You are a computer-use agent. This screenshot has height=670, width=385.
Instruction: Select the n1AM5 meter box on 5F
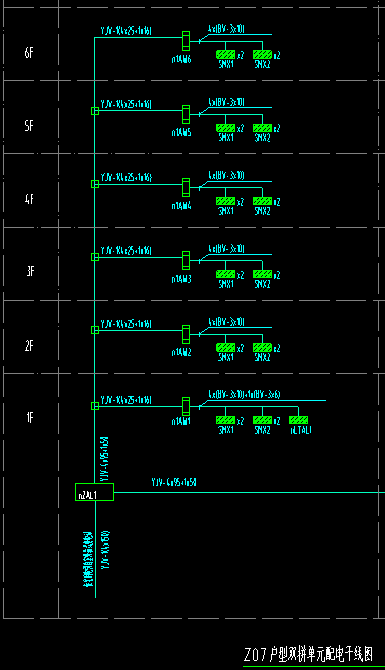(x=186, y=115)
